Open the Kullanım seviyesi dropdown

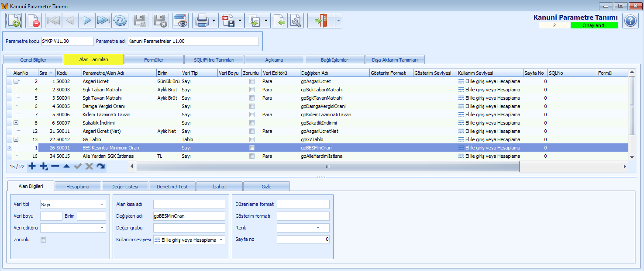[221, 240]
